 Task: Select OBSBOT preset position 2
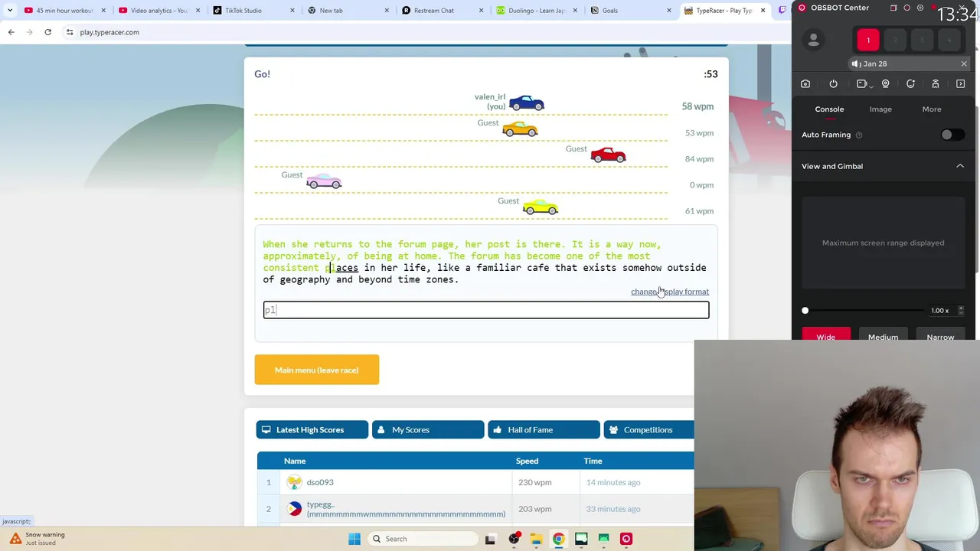pos(895,40)
